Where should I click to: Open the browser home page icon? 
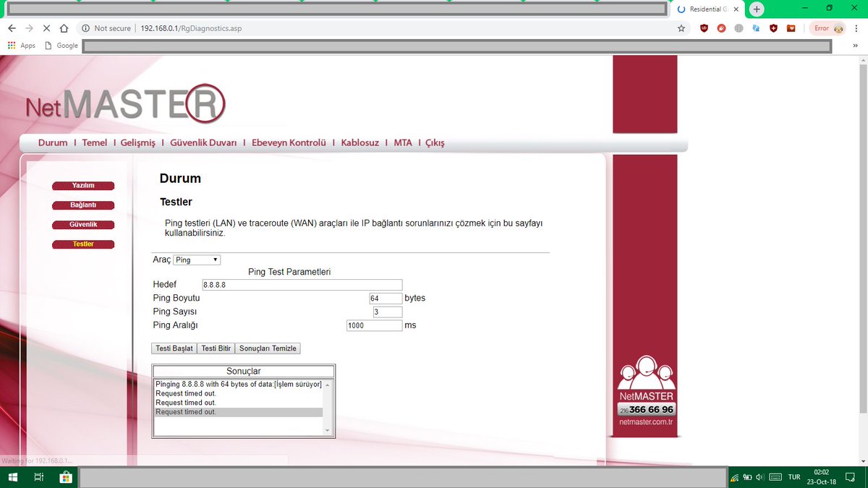pyautogui.click(x=64, y=28)
